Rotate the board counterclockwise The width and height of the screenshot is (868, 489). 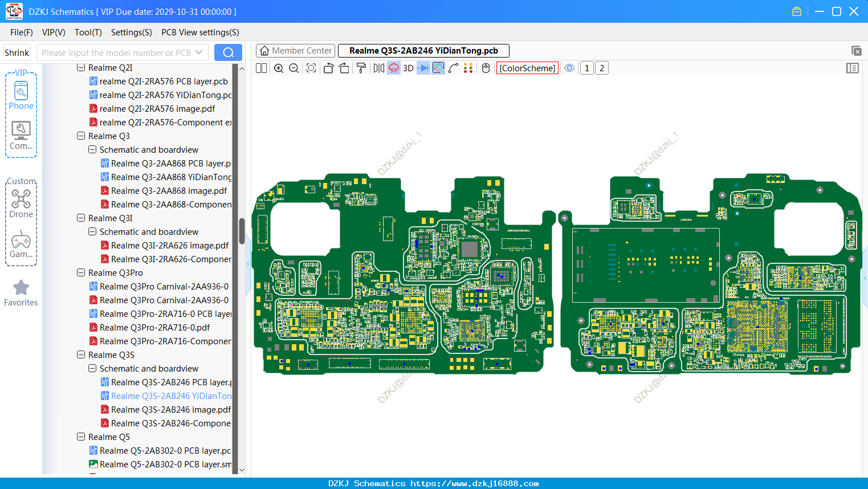pos(328,68)
